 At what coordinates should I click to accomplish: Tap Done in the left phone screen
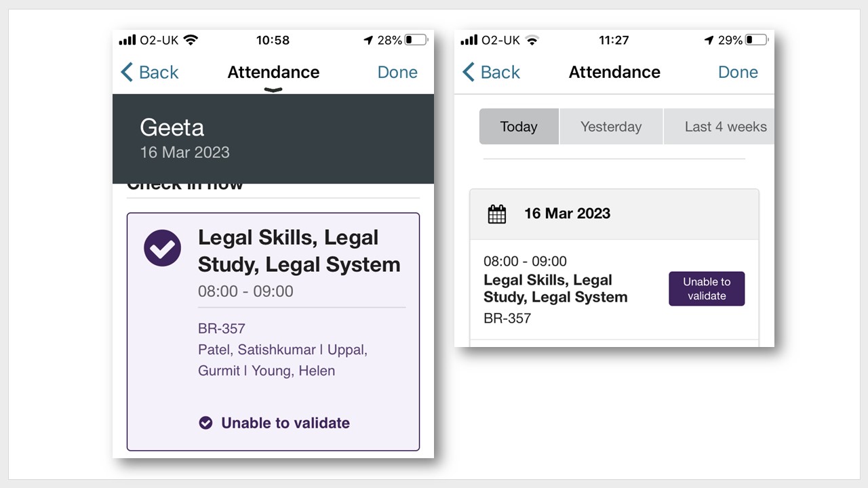coord(397,72)
